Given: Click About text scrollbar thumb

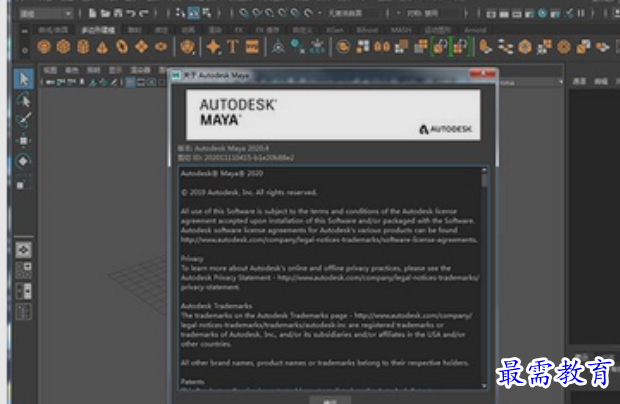Looking at the screenshot, I should pos(484,180).
